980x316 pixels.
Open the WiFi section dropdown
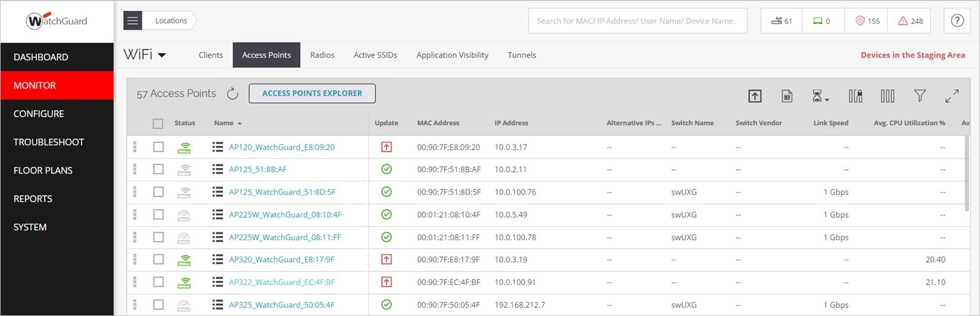pyautogui.click(x=145, y=55)
